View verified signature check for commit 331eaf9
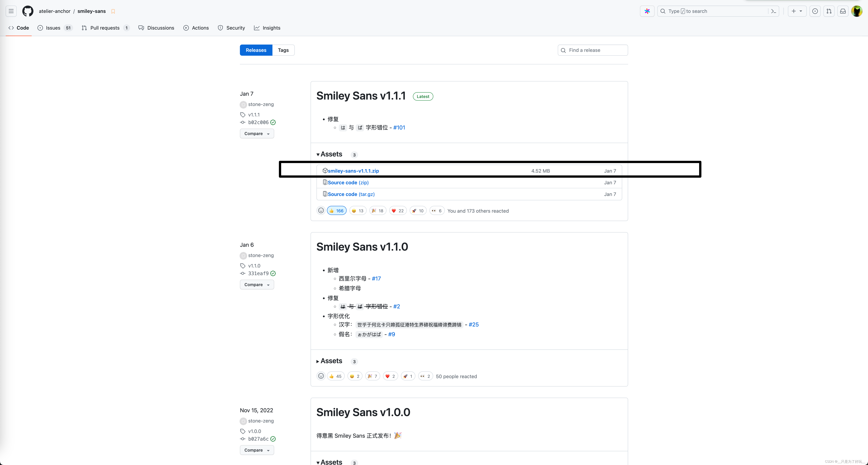The image size is (868, 465). (273, 273)
